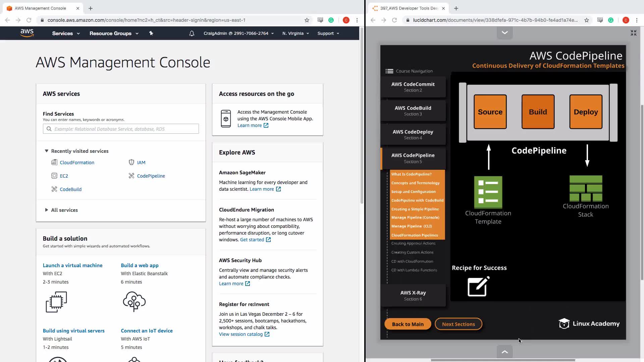Click the Next Sections button
The height and width of the screenshot is (362, 644).
coord(458,324)
